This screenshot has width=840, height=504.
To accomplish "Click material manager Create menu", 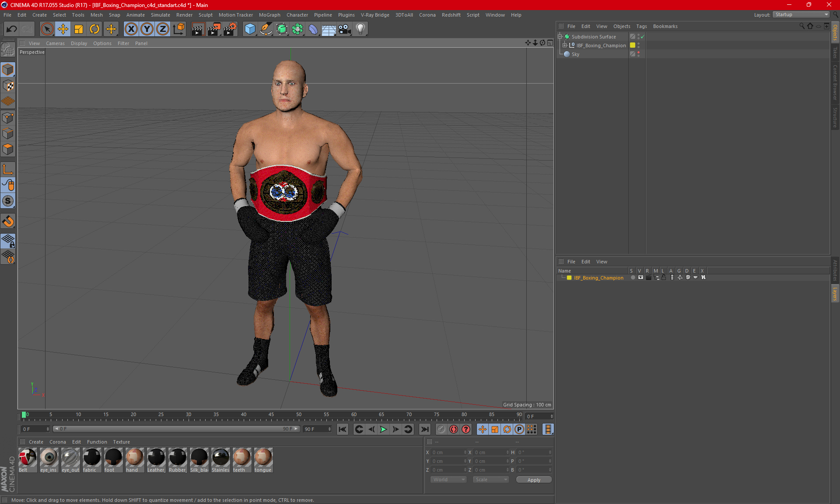I will pyautogui.click(x=36, y=442).
